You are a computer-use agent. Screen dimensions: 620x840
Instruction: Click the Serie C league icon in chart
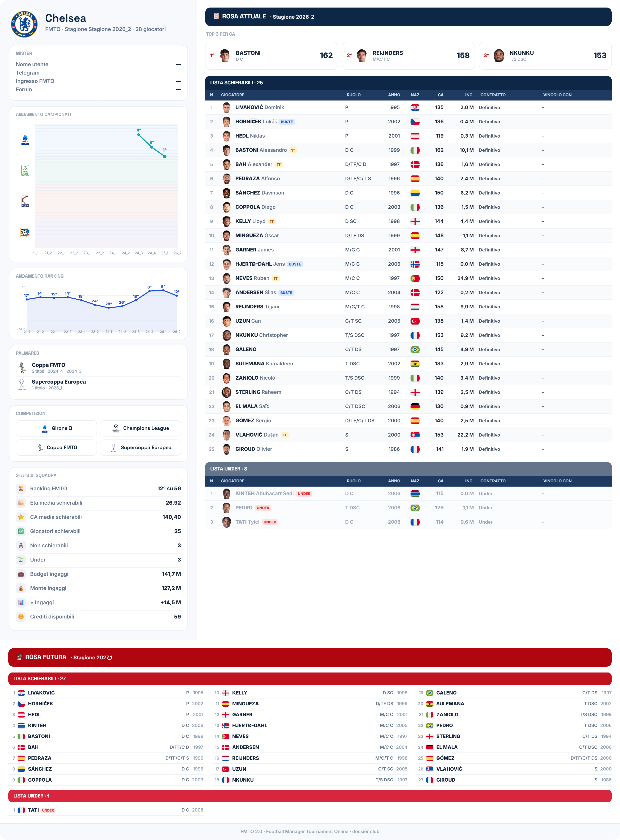click(25, 201)
